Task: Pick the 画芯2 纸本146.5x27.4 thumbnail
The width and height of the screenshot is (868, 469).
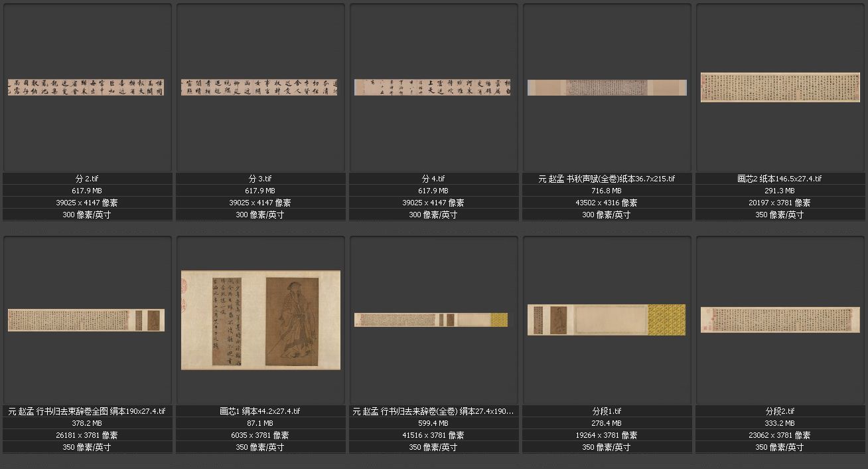Action: tap(780, 88)
